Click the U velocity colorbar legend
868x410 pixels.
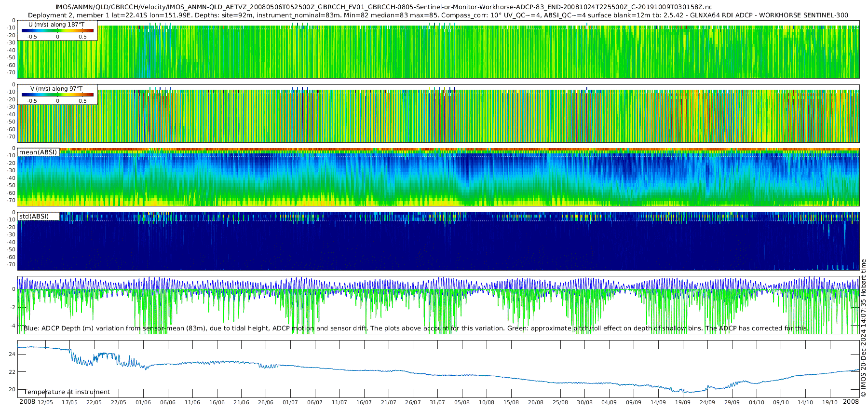coord(57,30)
